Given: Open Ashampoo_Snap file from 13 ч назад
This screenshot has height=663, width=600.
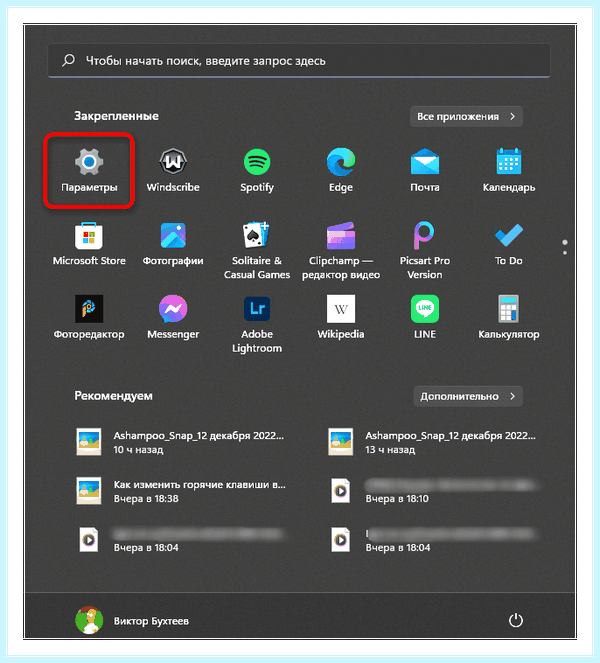Looking at the screenshot, I should 433,442.
